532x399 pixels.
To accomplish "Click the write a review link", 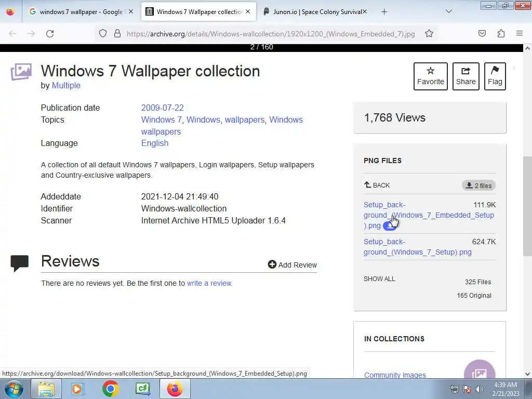I will click(209, 283).
